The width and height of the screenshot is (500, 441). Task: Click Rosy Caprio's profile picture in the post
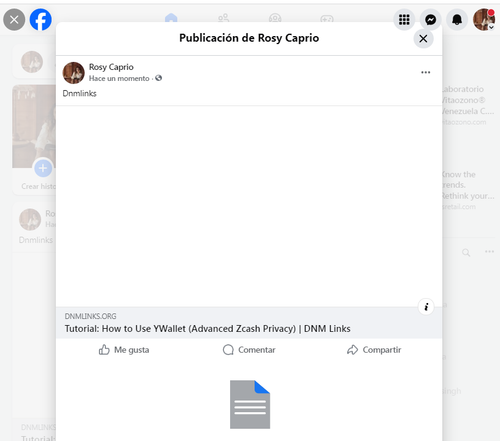click(x=73, y=73)
